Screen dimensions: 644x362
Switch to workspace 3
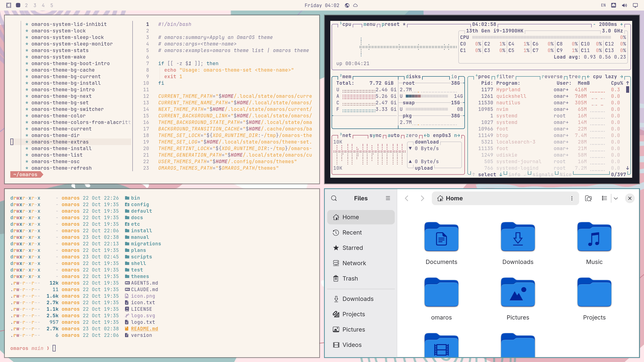(35, 5)
